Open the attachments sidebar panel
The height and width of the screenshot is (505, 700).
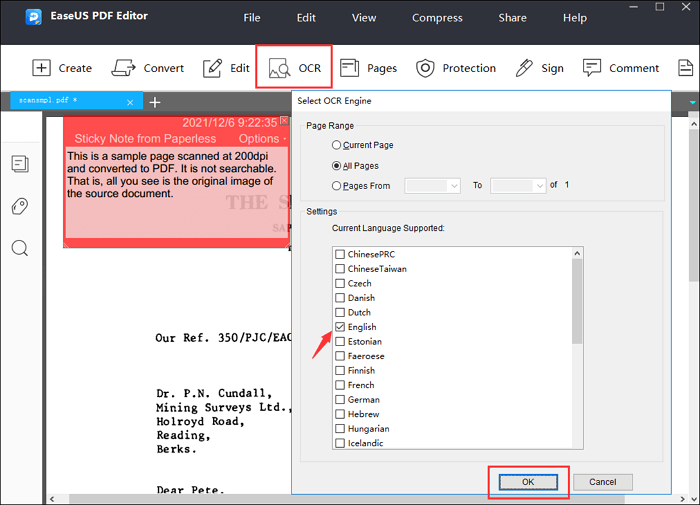click(20, 206)
